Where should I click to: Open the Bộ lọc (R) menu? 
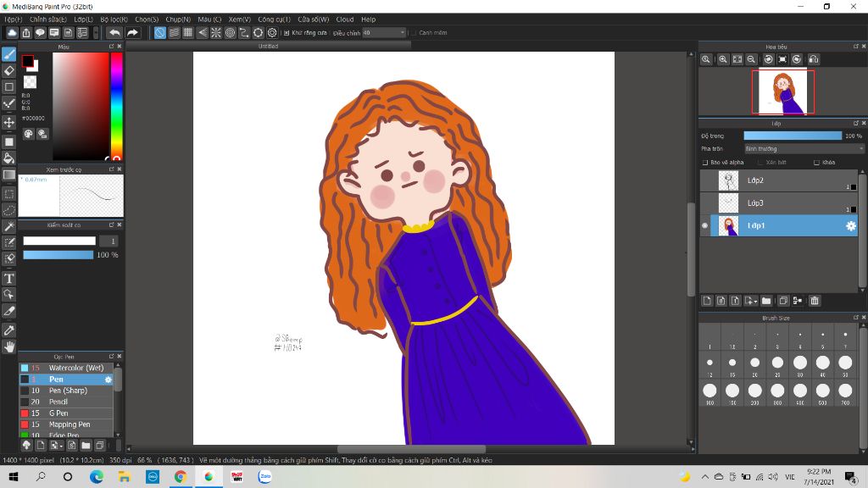pyautogui.click(x=114, y=19)
